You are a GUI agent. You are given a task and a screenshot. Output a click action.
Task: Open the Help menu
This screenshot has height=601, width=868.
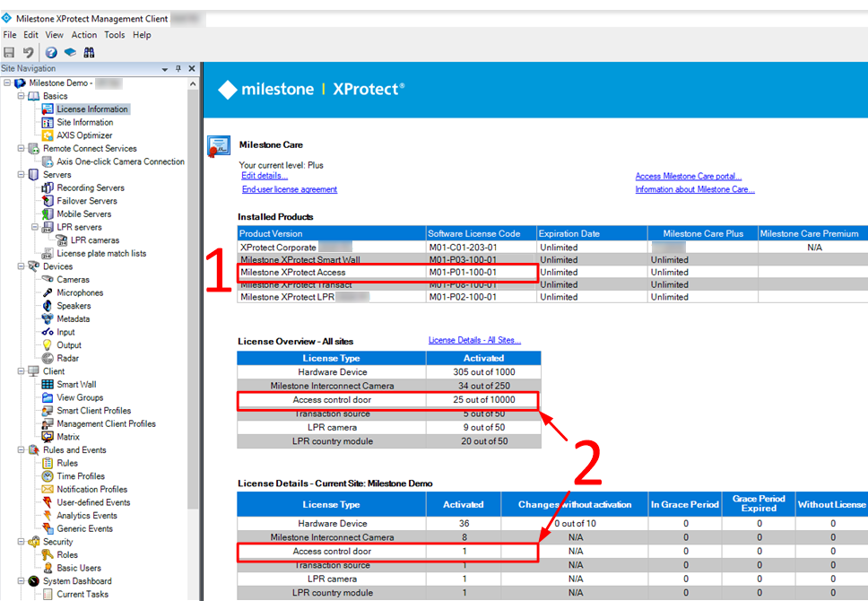pyautogui.click(x=142, y=35)
